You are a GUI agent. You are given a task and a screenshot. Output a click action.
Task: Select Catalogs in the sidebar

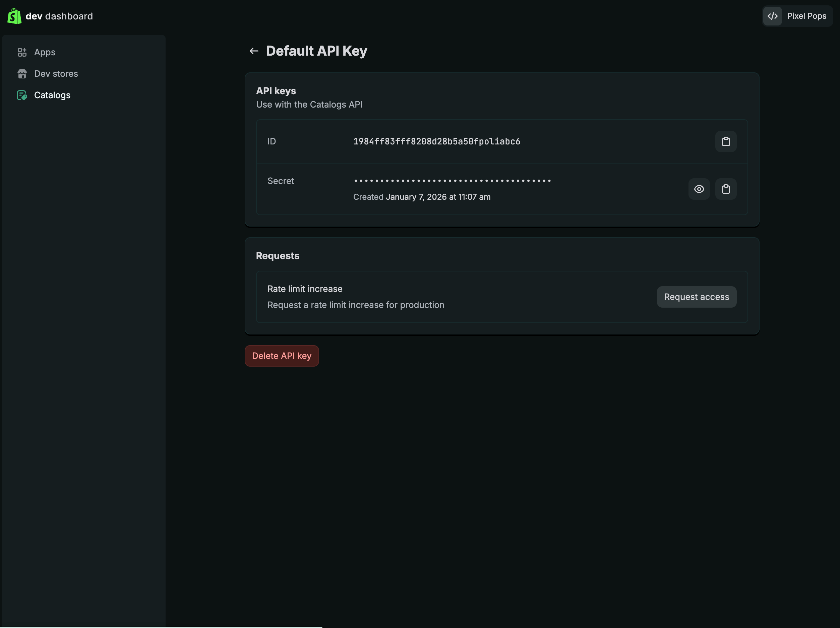click(x=52, y=95)
